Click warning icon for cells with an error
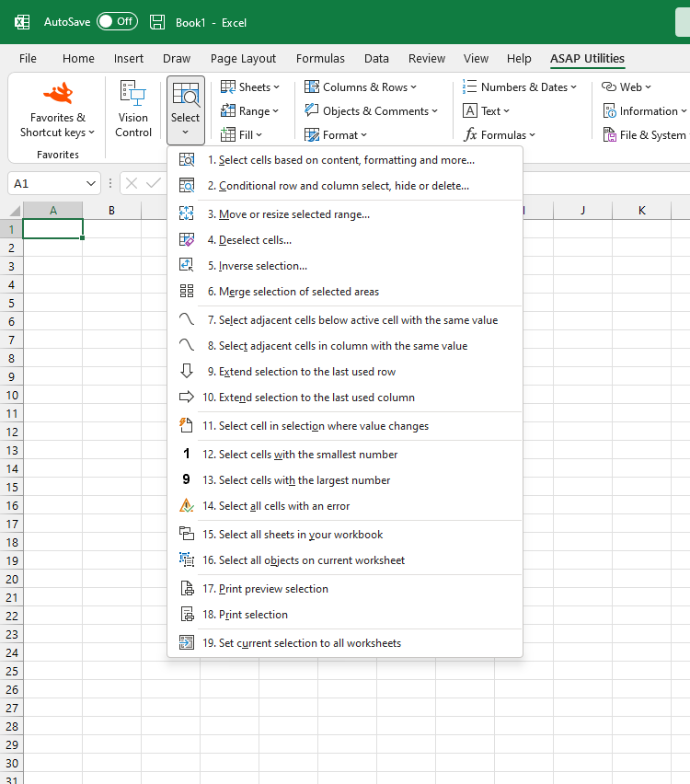 [187, 505]
